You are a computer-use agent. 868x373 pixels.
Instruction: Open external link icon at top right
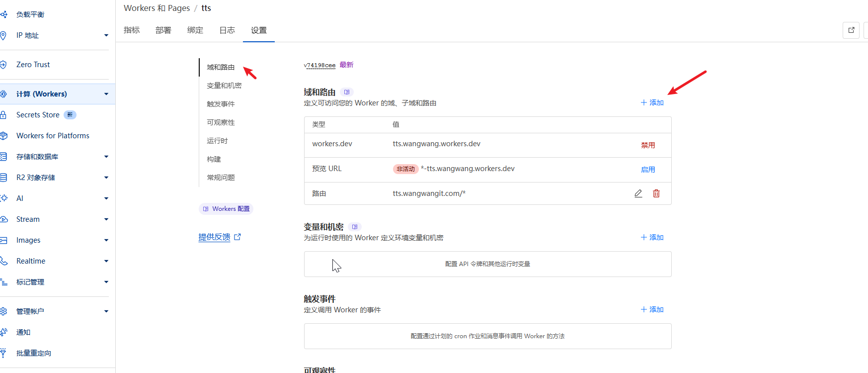(851, 30)
